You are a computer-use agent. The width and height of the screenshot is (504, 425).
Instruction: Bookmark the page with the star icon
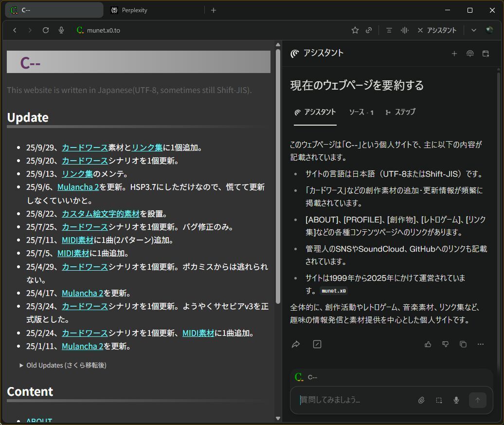tap(355, 30)
